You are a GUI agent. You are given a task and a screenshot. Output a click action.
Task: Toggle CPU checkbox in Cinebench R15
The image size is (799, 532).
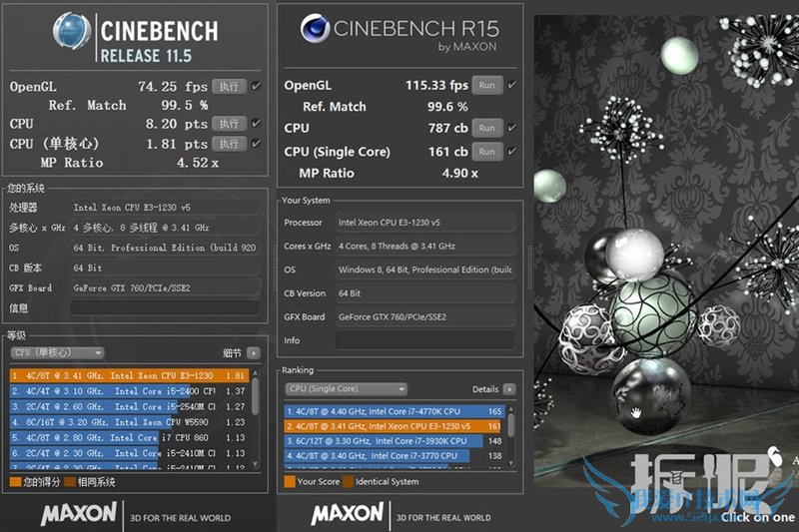511,128
